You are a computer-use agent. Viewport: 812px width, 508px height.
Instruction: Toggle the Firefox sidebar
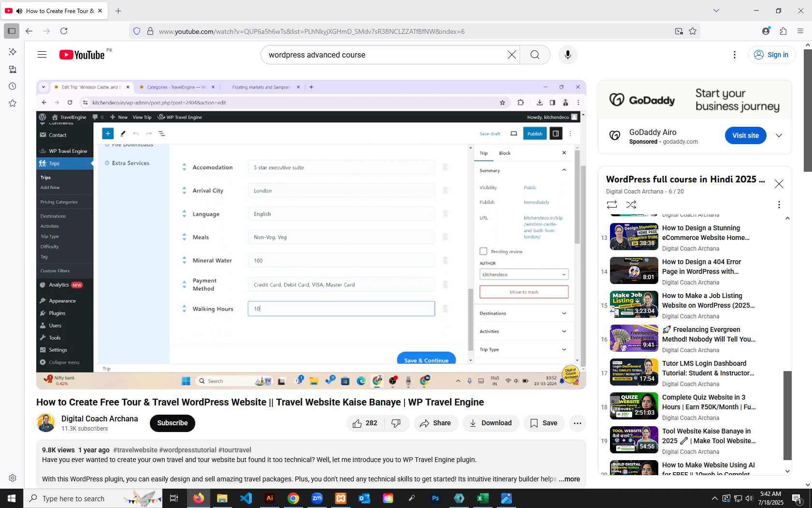coord(12,31)
